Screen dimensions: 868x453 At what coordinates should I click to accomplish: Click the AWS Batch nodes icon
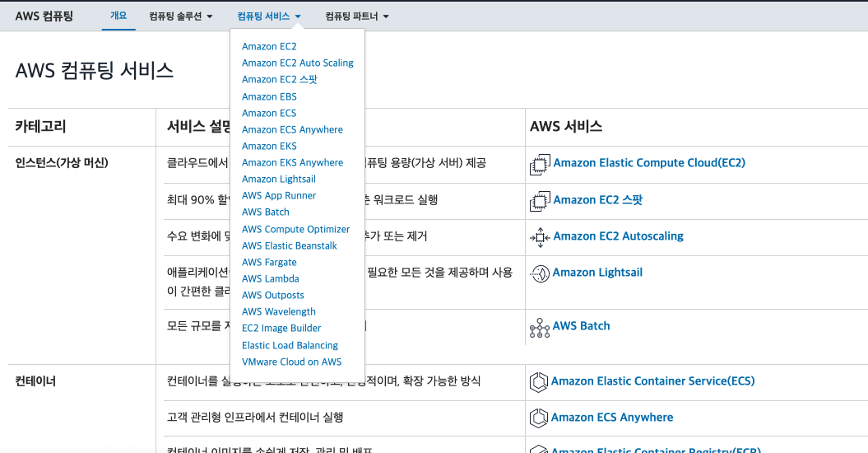click(540, 328)
